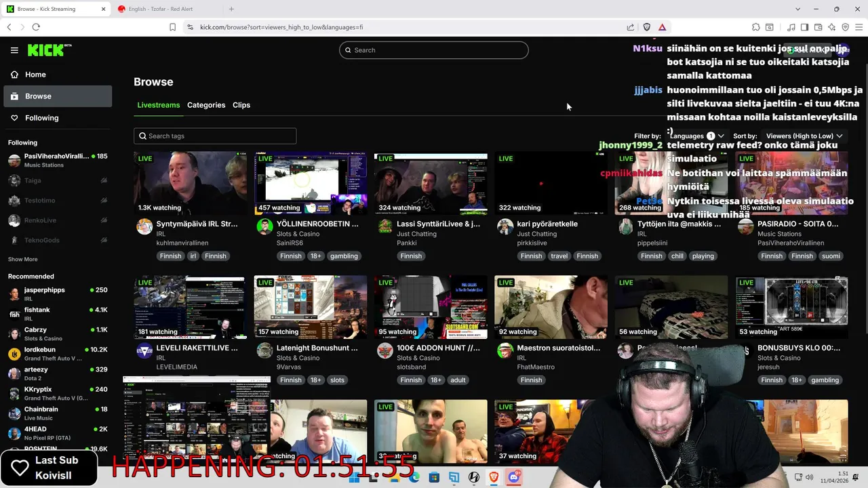Image resolution: width=868 pixels, height=488 pixels.
Task: Close the Browse - Kick Streaming tab
Action: click(104, 9)
